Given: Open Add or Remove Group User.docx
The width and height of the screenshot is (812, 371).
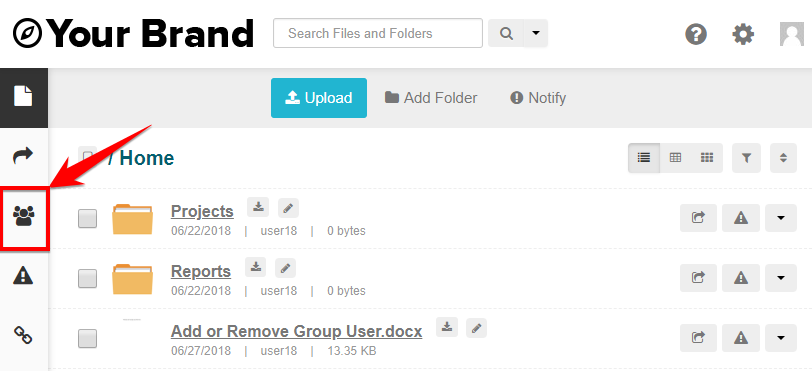Looking at the screenshot, I should (x=296, y=332).
